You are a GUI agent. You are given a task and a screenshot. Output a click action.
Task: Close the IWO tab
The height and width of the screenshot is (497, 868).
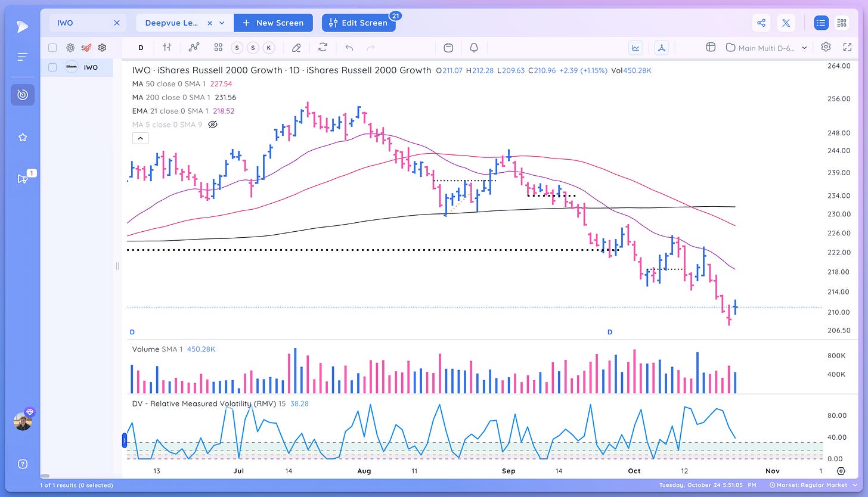pyautogui.click(x=117, y=23)
